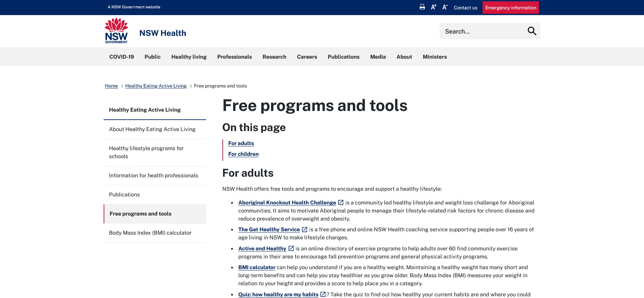Open the Professionals navigation item
The height and width of the screenshot is (298, 644).
(x=234, y=57)
